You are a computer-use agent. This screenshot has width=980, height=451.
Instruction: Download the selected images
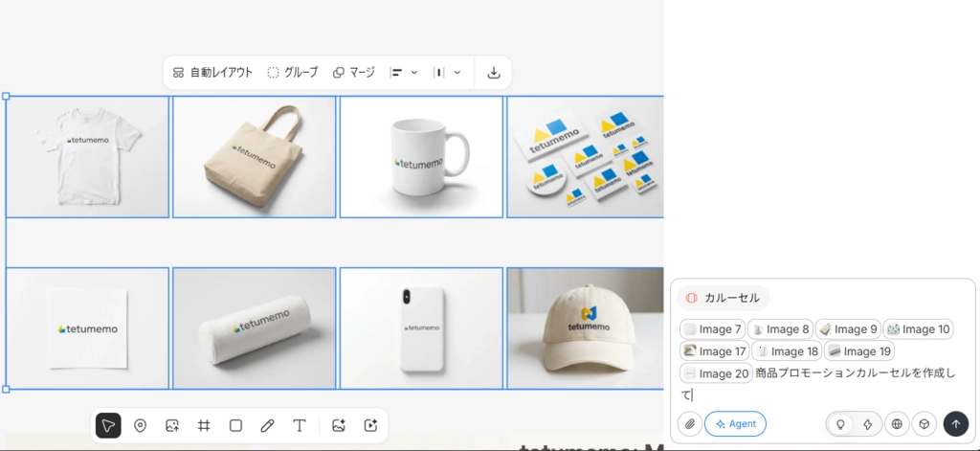tap(494, 73)
